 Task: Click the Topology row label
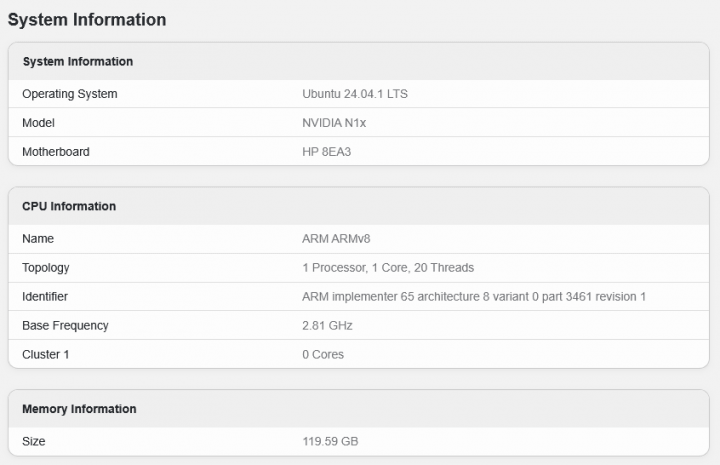pos(45,268)
